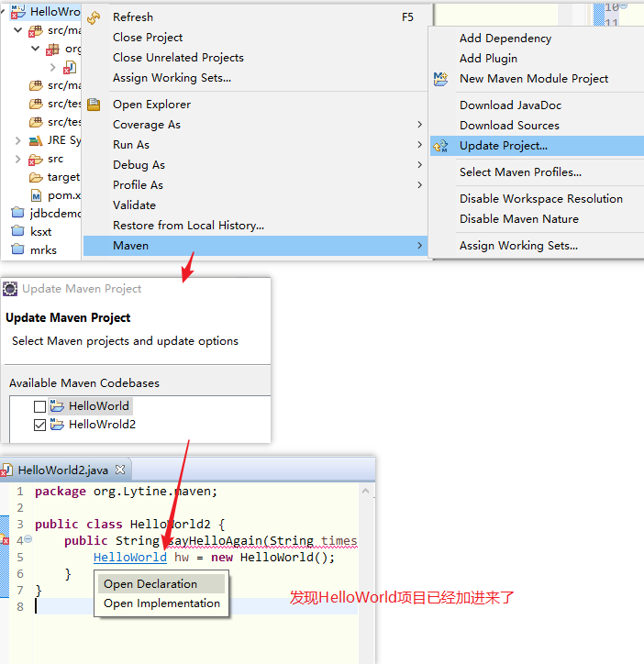
Task: Select Add Plugin in Maven submenu
Action: tap(538, 59)
